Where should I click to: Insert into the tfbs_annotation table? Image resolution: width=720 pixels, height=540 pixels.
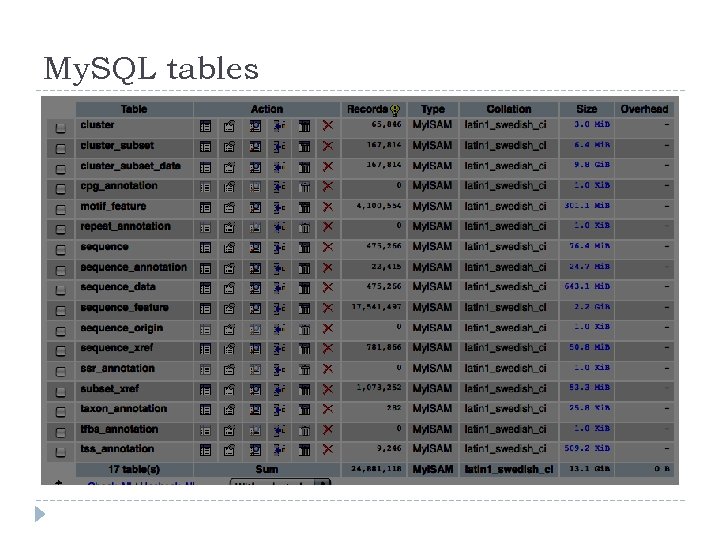point(279,430)
